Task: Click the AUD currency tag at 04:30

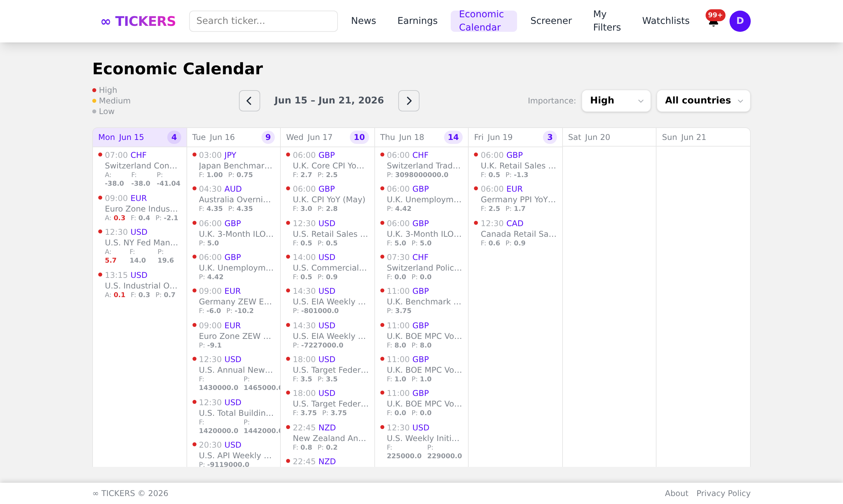Action: pos(233,189)
